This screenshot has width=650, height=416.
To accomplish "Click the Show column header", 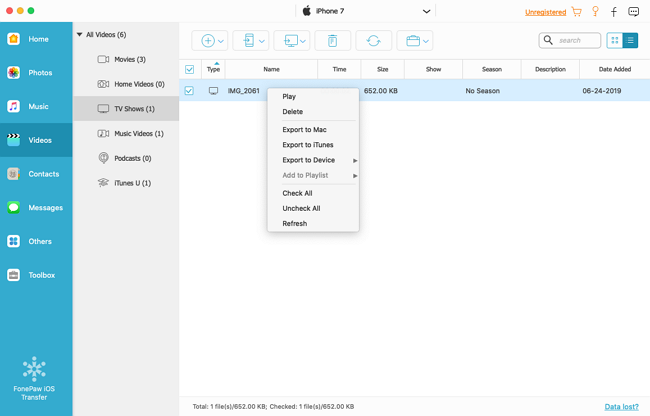I will [x=433, y=70].
